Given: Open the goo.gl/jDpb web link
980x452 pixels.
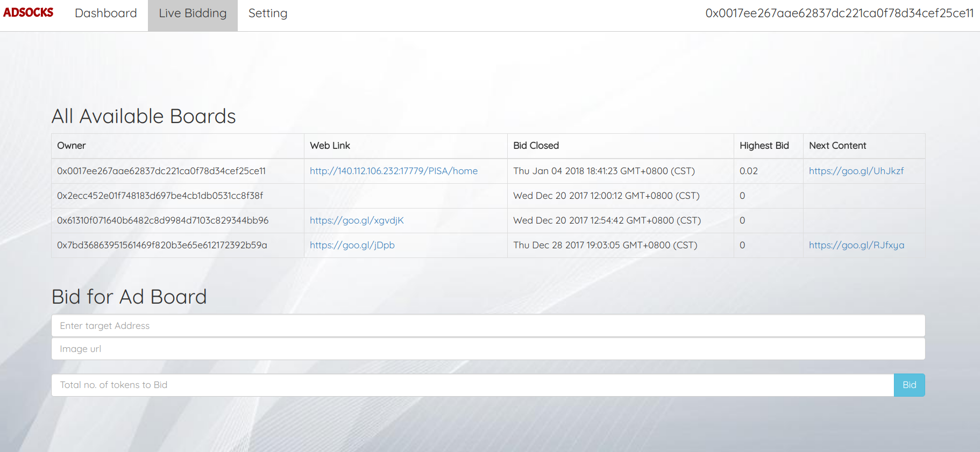Looking at the screenshot, I should pos(352,245).
